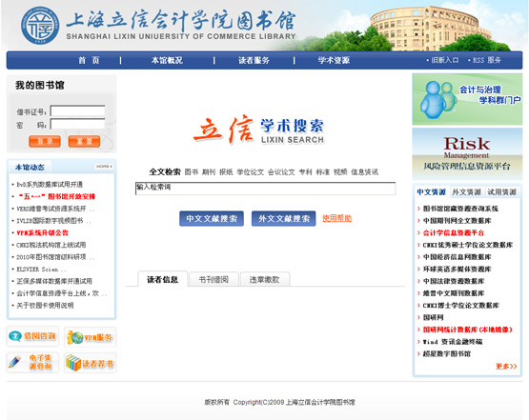Select 全文检索 search category

[165, 172]
